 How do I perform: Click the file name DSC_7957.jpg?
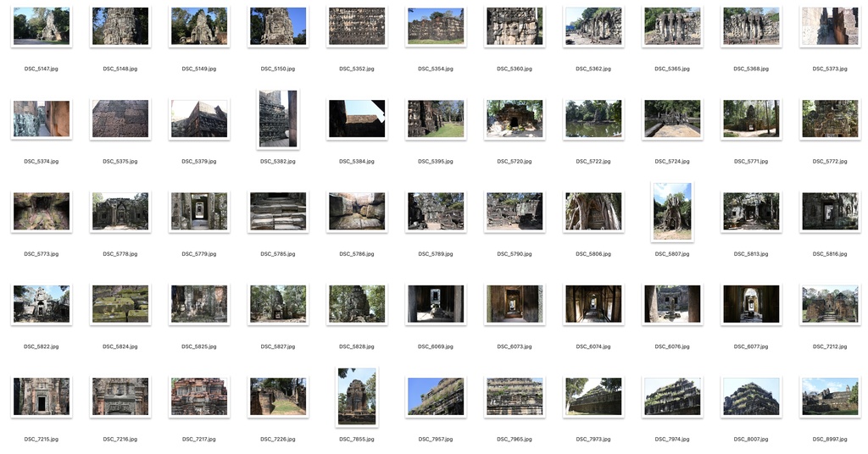point(436,440)
